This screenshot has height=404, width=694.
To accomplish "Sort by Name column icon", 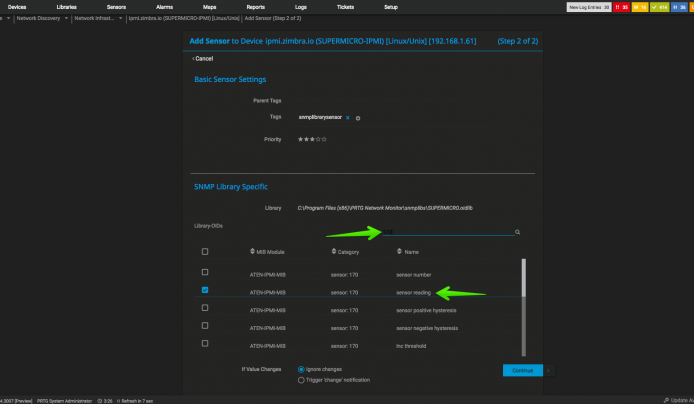I will click(x=399, y=251).
